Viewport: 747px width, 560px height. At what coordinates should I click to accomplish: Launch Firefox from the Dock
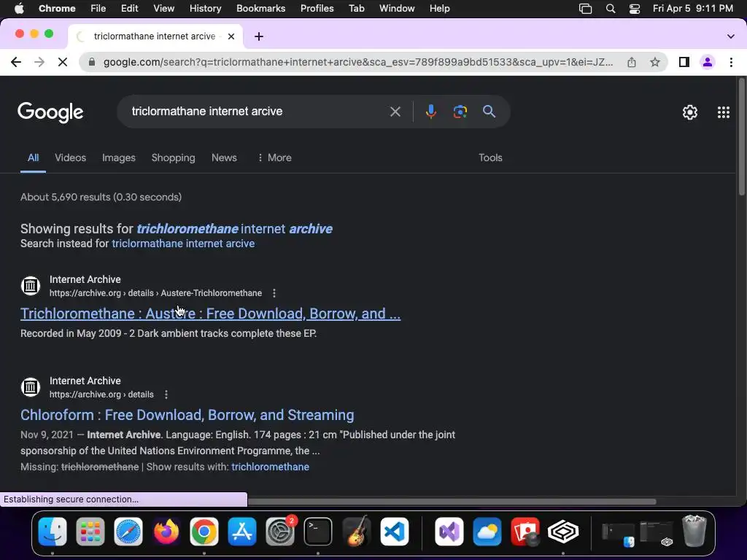point(166,532)
